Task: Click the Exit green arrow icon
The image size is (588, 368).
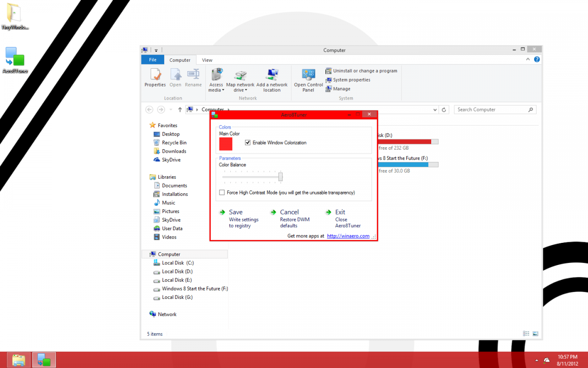Action: tap(328, 212)
